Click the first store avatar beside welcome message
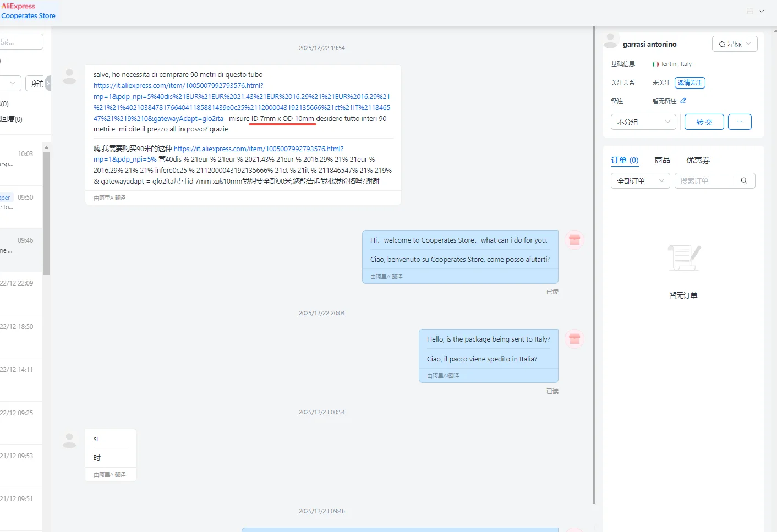This screenshot has height=532, width=777. 574,240
